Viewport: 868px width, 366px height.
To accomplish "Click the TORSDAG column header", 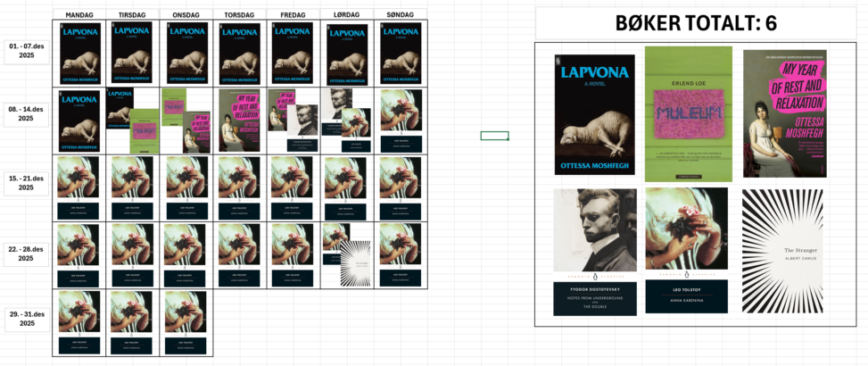I will pyautogui.click(x=240, y=15).
